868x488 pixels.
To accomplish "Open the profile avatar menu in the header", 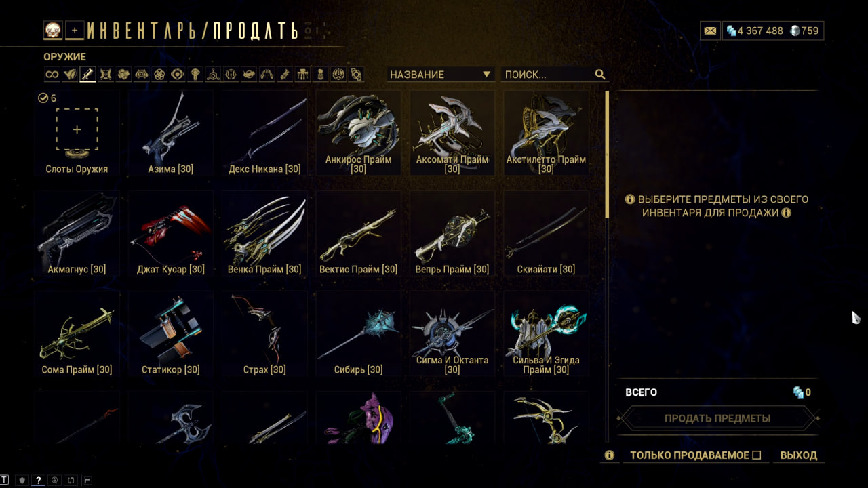I will tap(54, 30).
